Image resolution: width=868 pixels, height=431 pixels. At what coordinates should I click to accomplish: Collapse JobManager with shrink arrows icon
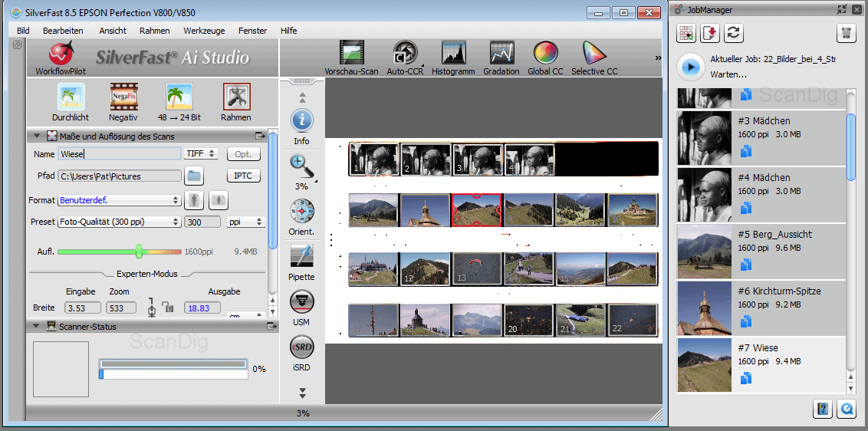(842, 9)
